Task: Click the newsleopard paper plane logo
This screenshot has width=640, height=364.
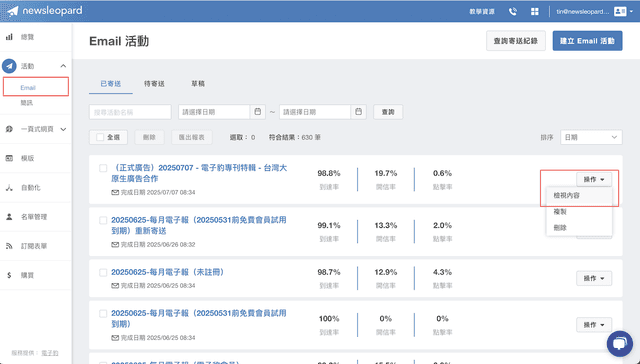Action: tap(13, 11)
